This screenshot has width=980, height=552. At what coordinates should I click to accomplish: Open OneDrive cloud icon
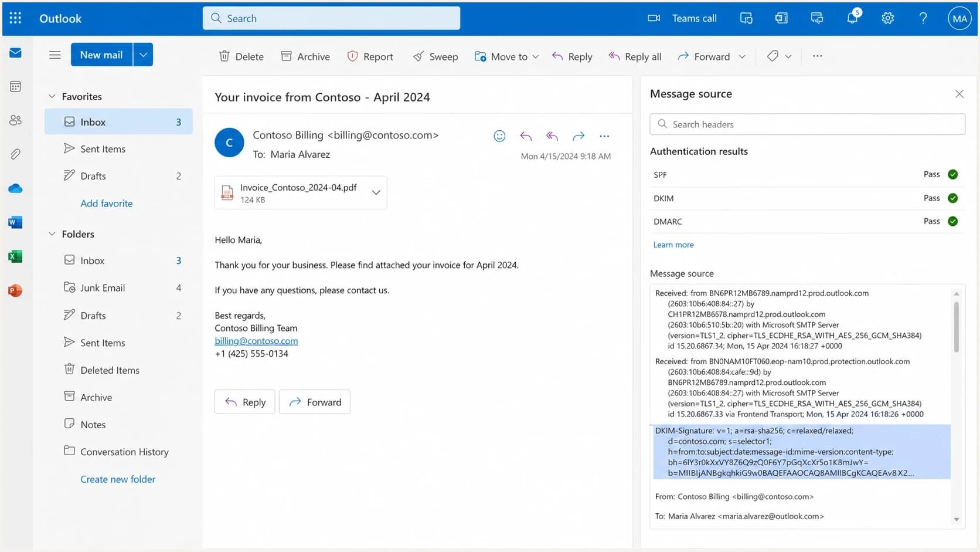pos(16,188)
